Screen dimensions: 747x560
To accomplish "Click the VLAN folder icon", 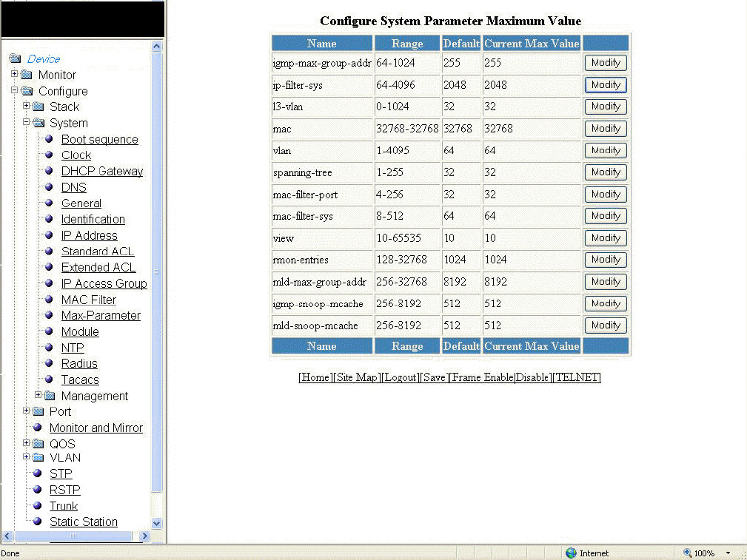I will pos(38,458).
